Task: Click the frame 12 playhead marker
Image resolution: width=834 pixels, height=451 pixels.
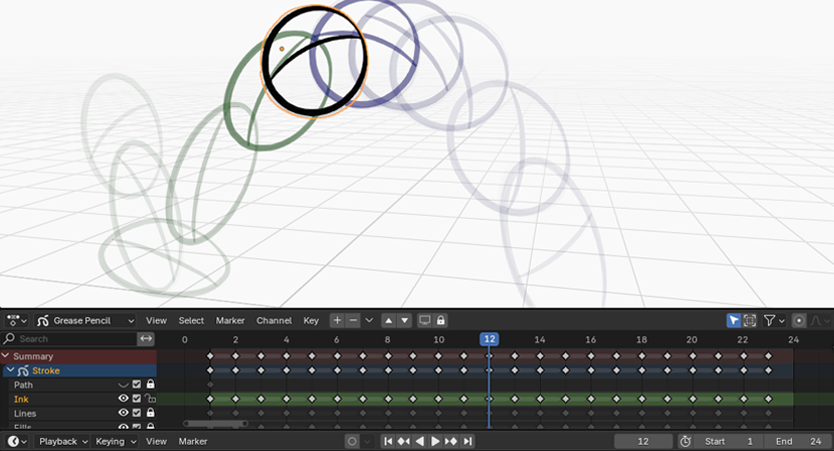Action: point(489,340)
